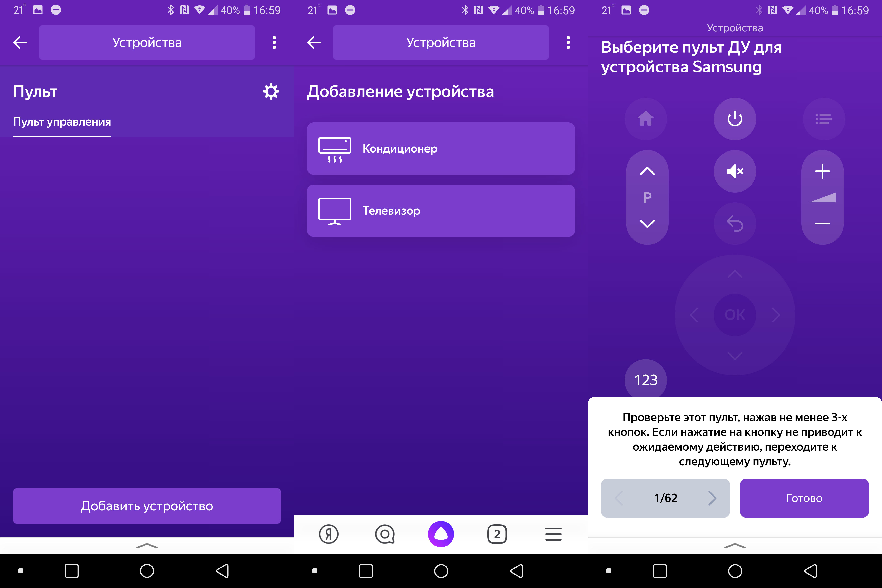Go to next remote in 1/62 selector
The height and width of the screenshot is (588, 882).
click(712, 498)
